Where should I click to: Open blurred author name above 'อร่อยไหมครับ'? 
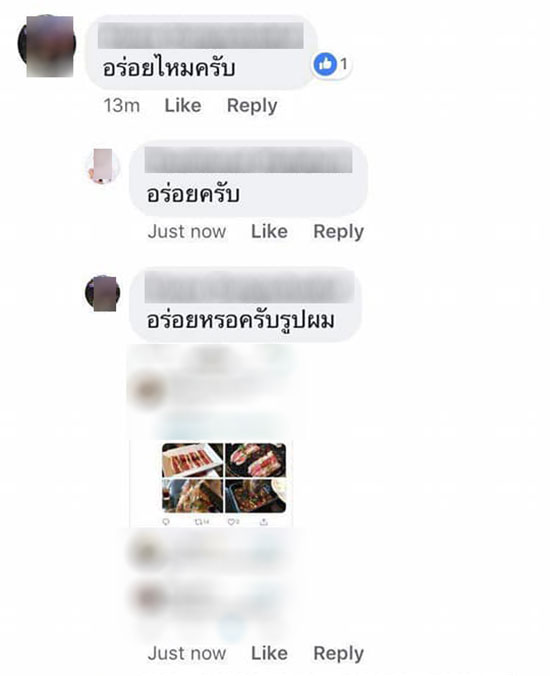tap(200, 35)
